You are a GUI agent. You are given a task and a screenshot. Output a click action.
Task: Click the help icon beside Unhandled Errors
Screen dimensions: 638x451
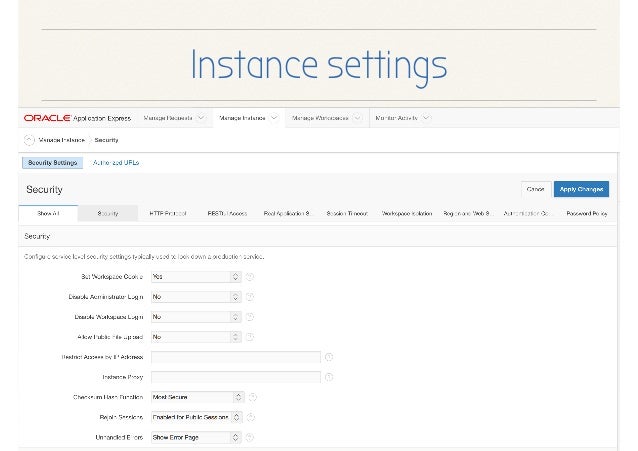point(250,437)
